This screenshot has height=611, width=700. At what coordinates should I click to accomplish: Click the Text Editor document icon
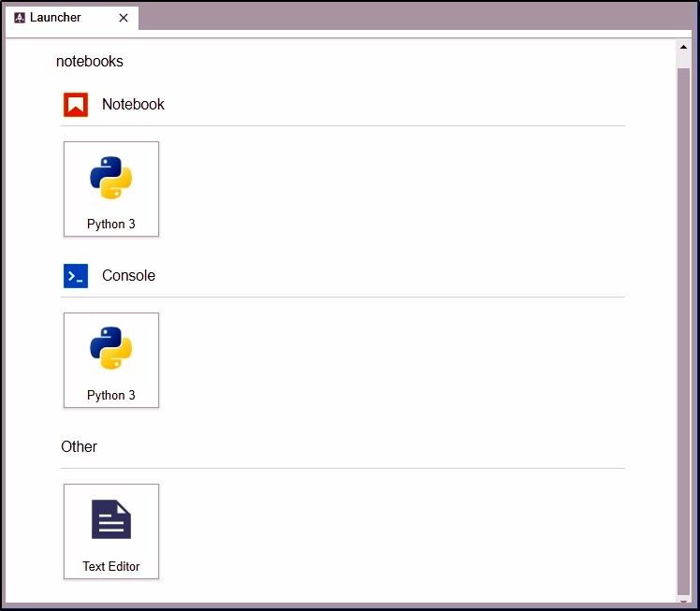point(110,519)
